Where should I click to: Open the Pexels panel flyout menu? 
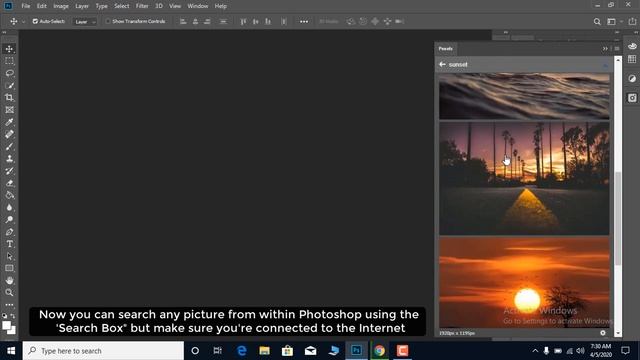pos(617,49)
